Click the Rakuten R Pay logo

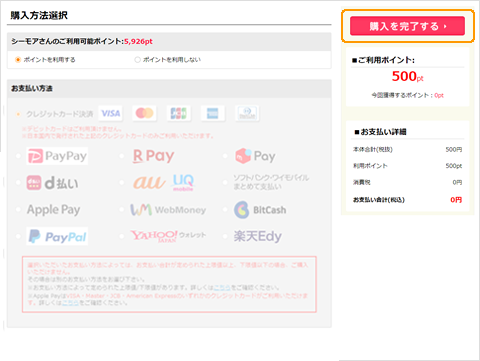point(153,156)
